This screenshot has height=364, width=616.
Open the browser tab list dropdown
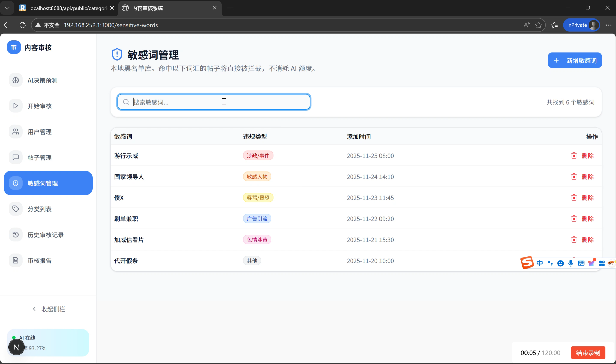pyautogui.click(x=7, y=8)
